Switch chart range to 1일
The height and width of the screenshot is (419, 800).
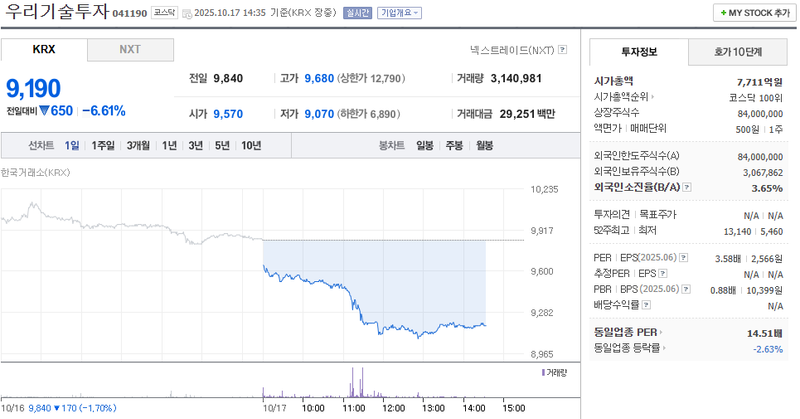(x=72, y=146)
